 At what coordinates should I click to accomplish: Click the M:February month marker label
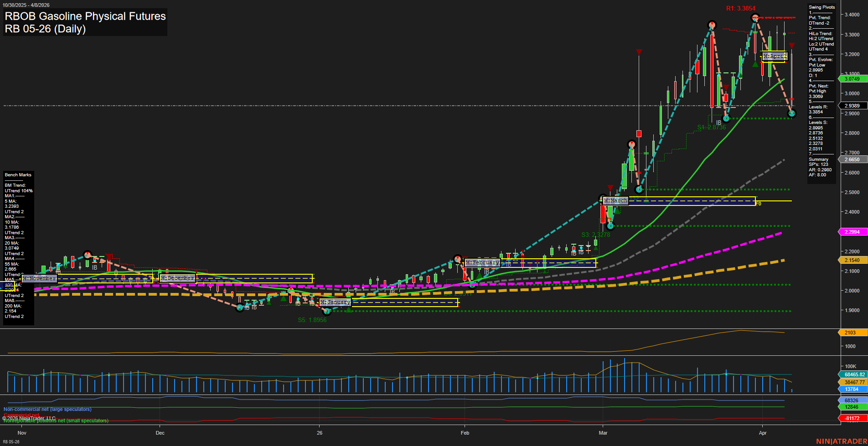[482, 262]
